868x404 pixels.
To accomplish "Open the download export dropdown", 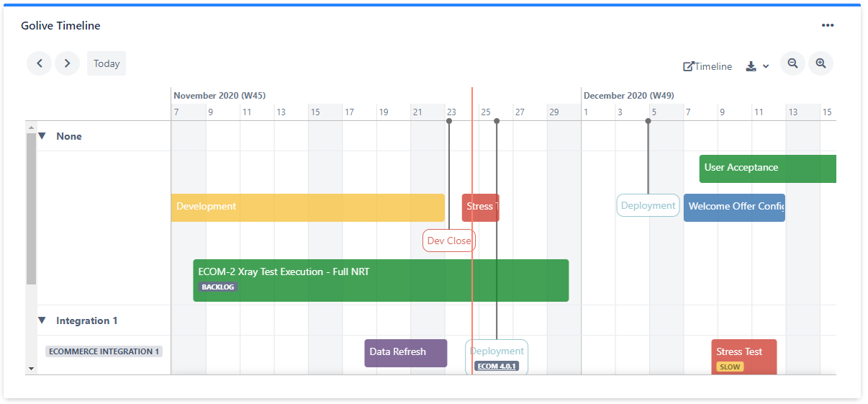I will tap(757, 66).
